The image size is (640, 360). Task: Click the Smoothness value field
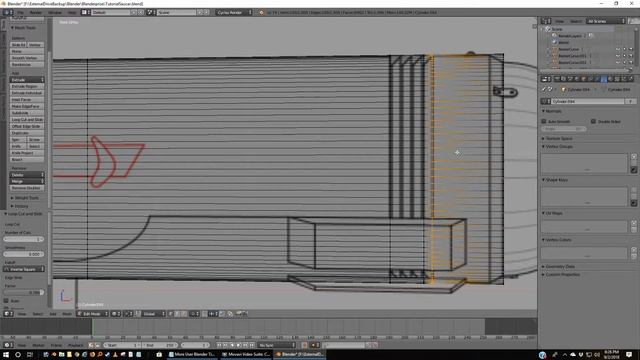[24, 254]
